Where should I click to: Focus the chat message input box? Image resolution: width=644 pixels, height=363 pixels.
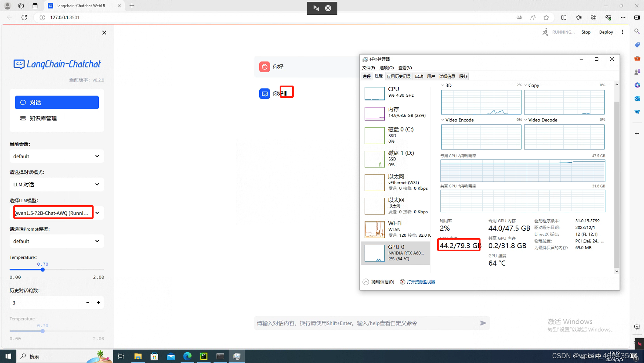click(366, 323)
